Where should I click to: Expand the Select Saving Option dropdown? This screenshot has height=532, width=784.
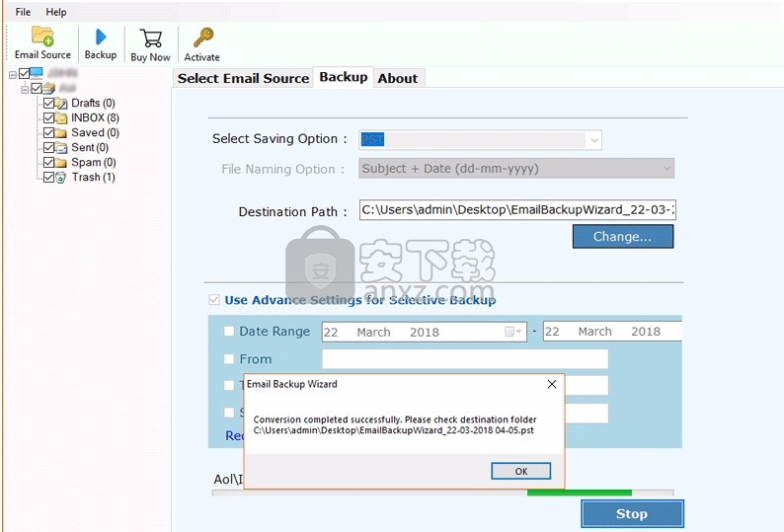pyautogui.click(x=593, y=140)
